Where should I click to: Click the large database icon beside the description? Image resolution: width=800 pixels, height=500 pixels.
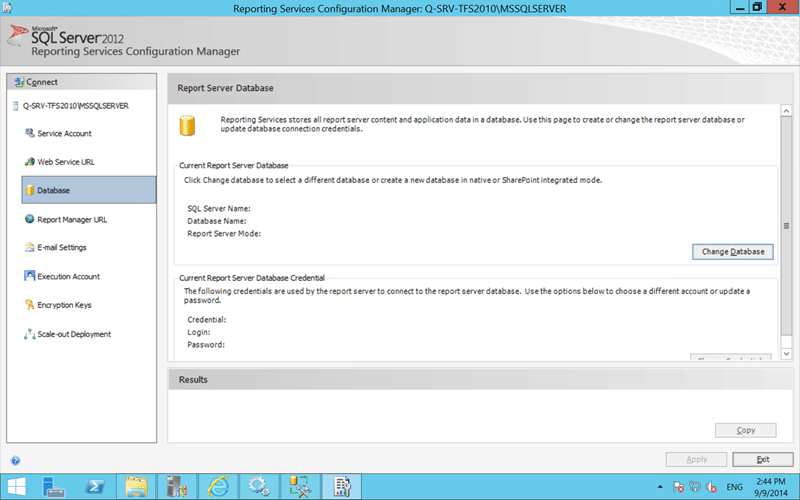click(x=187, y=126)
